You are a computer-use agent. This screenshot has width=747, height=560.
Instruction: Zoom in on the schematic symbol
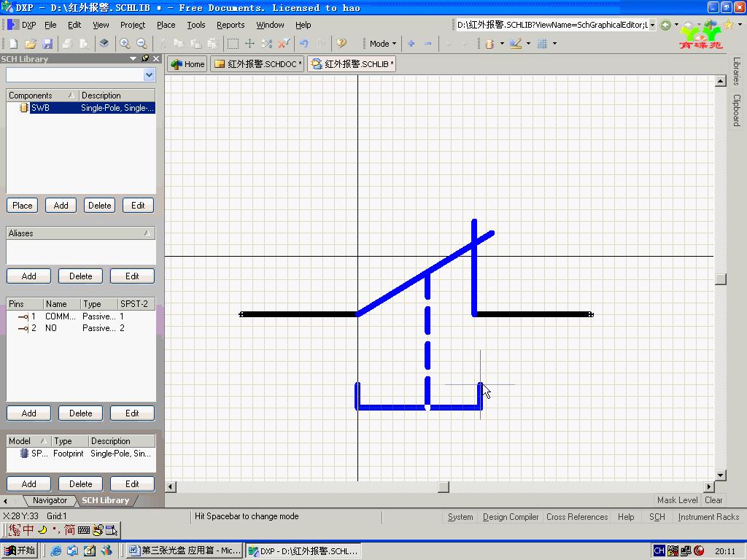point(125,44)
